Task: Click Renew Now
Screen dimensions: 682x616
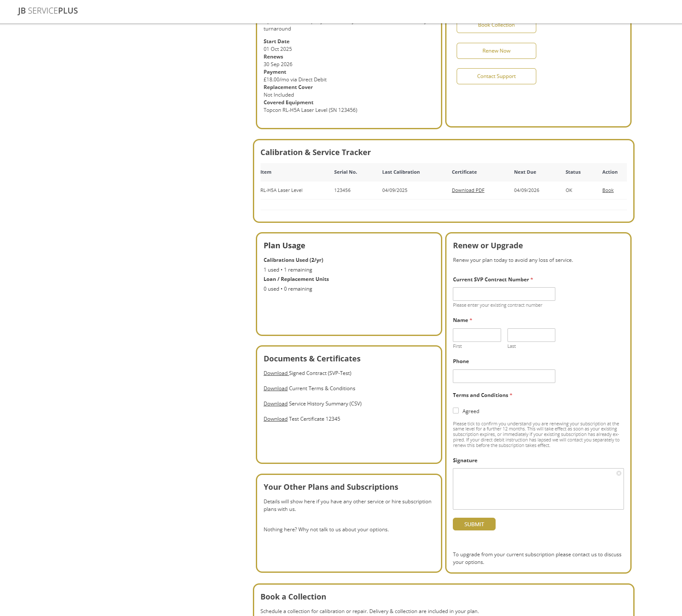Action: pos(496,50)
